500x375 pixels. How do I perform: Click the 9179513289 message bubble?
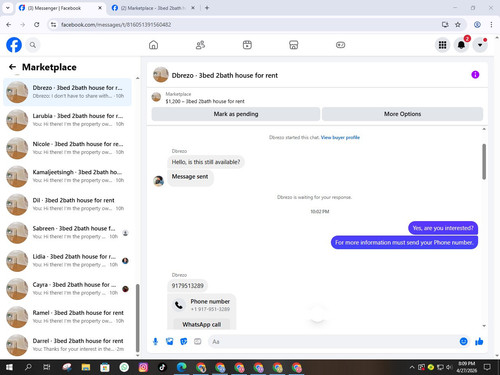click(x=187, y=286)
